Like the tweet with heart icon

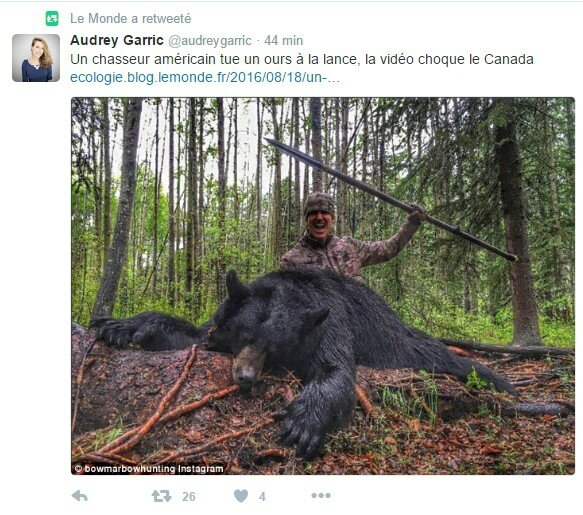coord(241,496)
